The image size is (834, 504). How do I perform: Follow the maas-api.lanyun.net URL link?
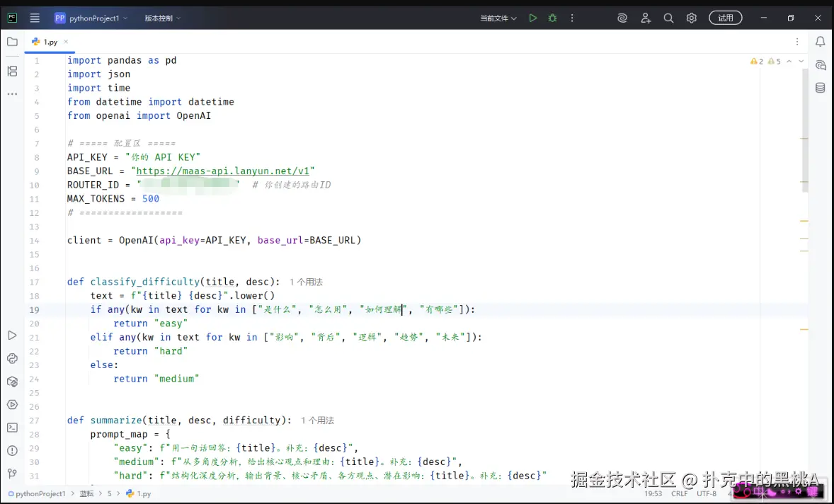click(x=223, y=171)
